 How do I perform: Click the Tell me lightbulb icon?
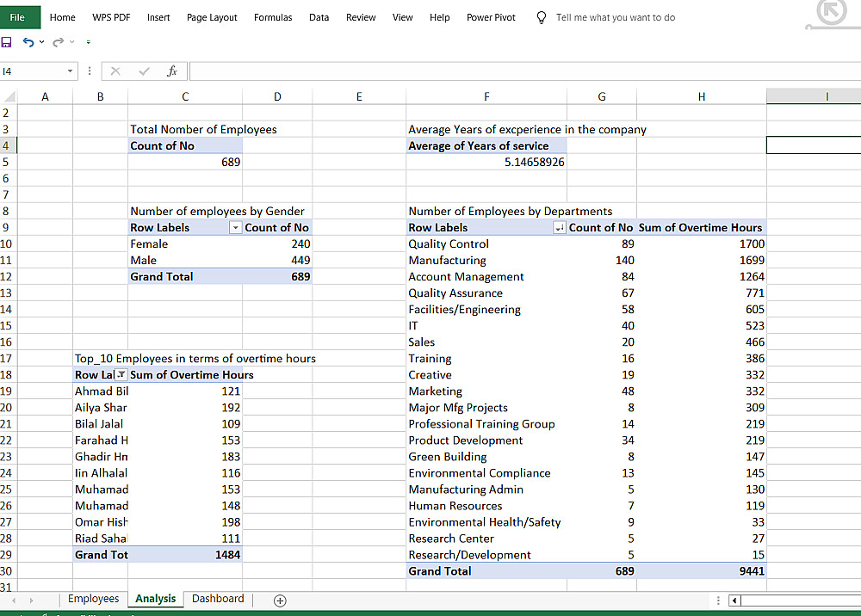[x=541, y=17]
